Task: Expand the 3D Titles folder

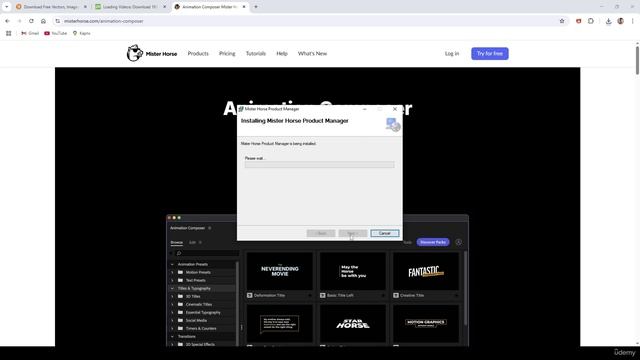Action: [172, 296]
